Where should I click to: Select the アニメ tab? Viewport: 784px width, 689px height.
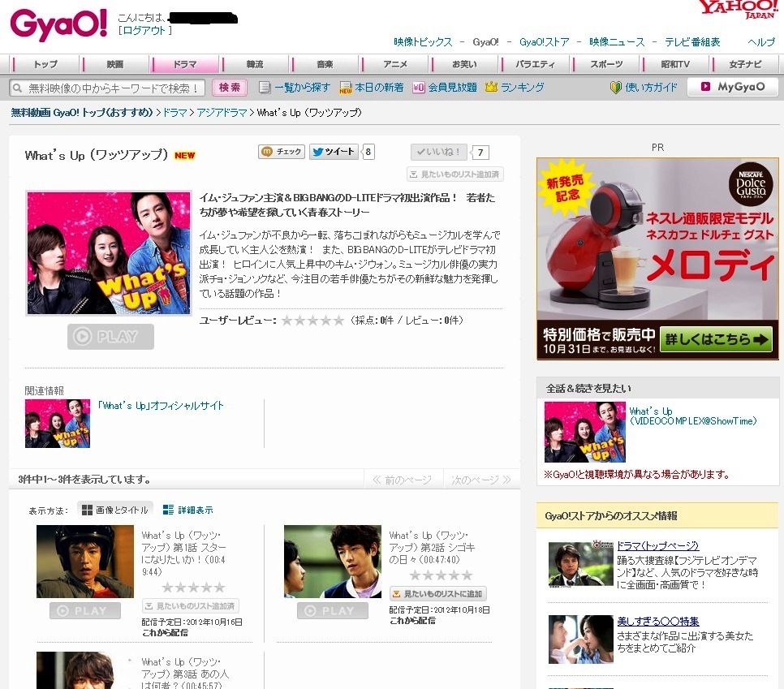(x=395, y=64)
